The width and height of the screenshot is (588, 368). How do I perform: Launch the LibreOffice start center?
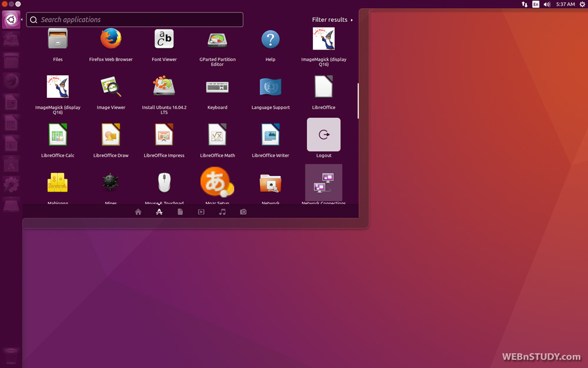pos(323,87)
